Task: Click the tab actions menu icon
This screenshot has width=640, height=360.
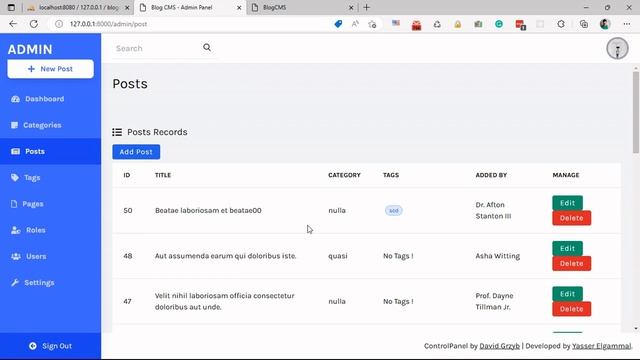Action: pos(11,7)
